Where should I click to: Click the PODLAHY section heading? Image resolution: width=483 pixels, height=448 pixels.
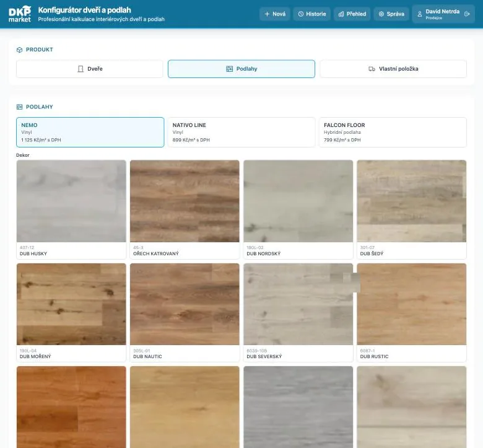[x=40, y=107]
